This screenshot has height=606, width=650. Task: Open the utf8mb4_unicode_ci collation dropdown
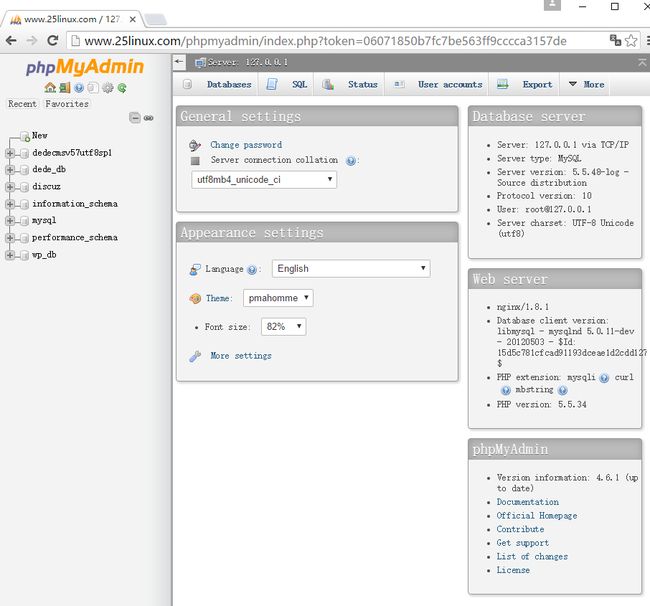click(x=264, y=180)
